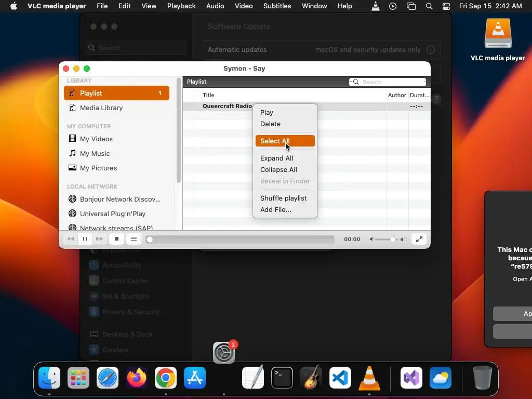Open GarageBand from the Dock
This screenshot has width=532, height=399.
tap(311, 377)
